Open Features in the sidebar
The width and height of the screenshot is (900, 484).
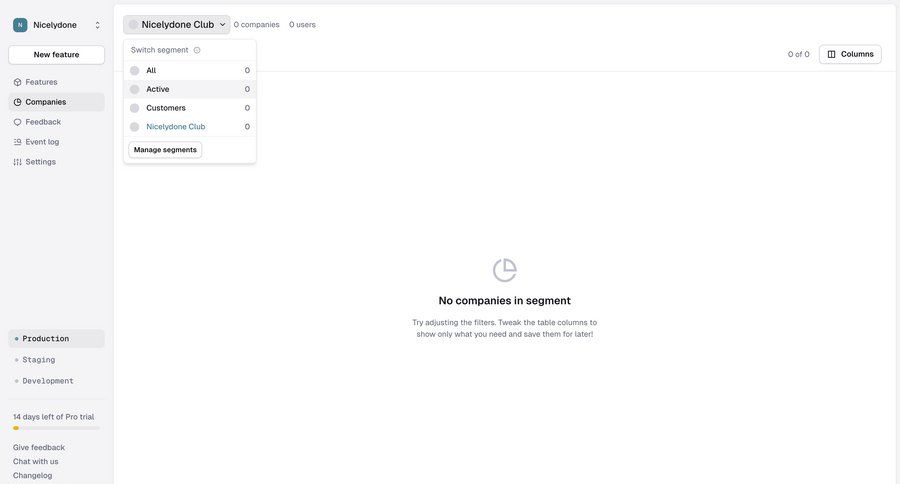point(56,82)
